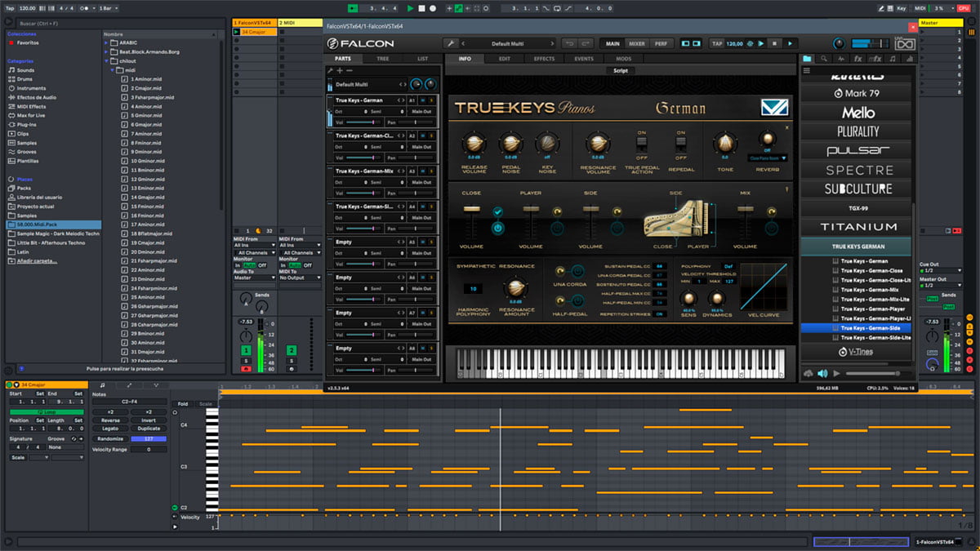The image size is (980, 551).
Task: Open Audio To Master dropdown
Action: (254, 278)
